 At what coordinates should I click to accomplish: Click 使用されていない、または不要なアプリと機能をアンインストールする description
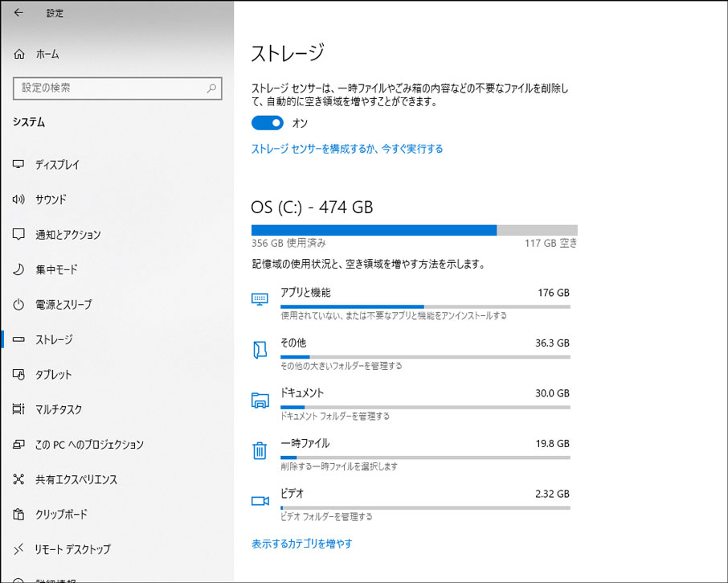pyautogui.click(x=394, y=316)
